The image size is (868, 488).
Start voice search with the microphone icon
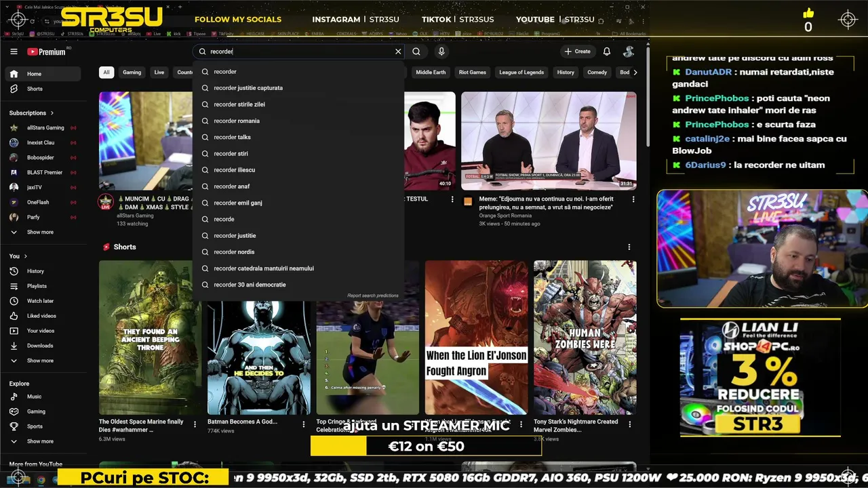click(441, 52)
